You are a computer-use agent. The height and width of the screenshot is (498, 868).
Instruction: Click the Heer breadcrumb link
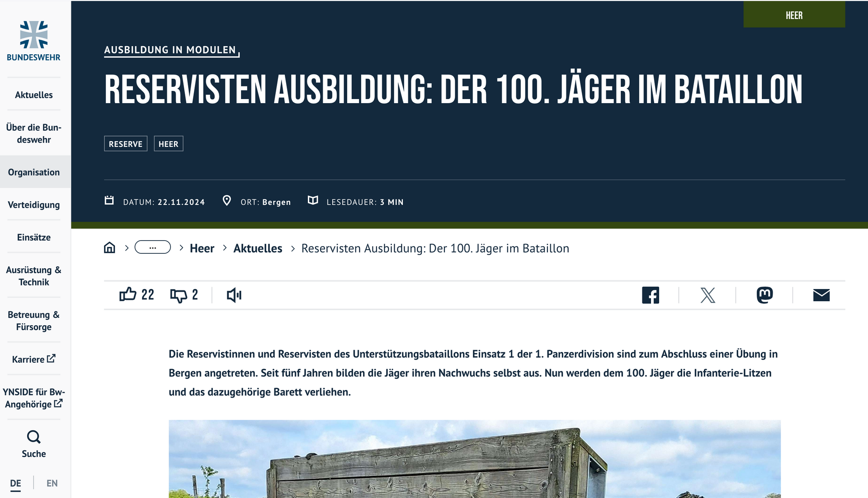tap(202, 248)
